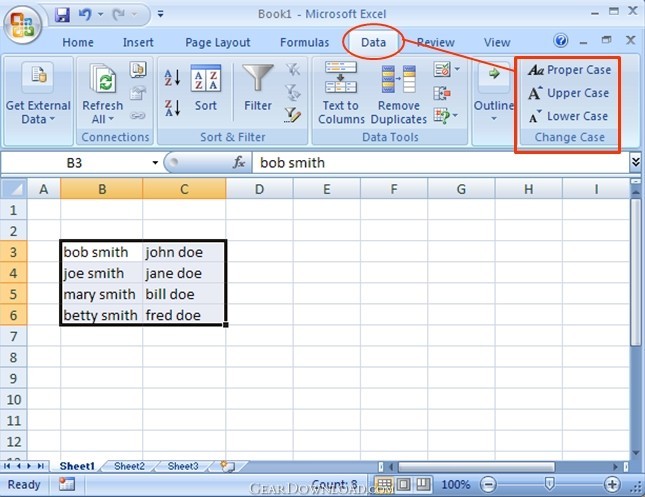645x497 pixels.
Task: Open What-If Analysis icon
Action: tap(442, 116)
